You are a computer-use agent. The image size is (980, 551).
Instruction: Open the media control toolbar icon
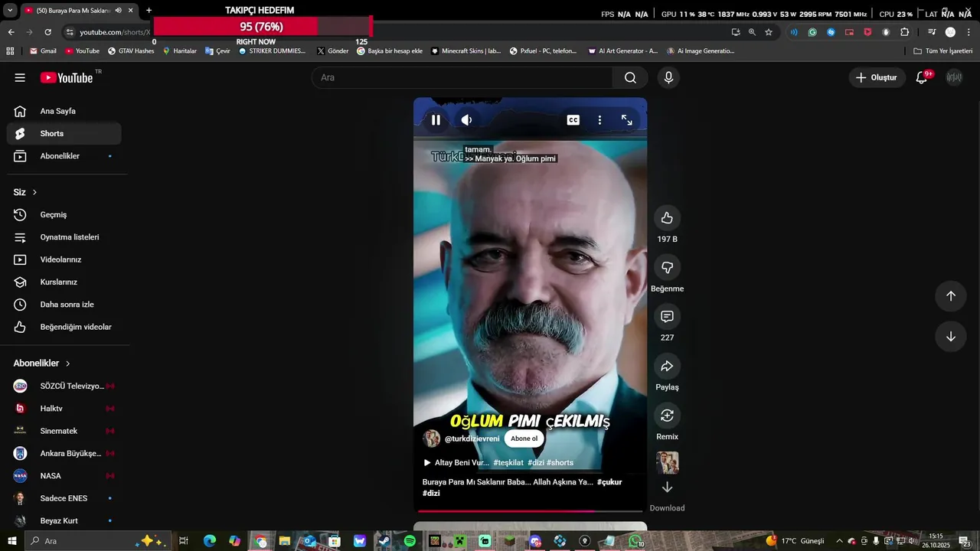tap(932, 32)
